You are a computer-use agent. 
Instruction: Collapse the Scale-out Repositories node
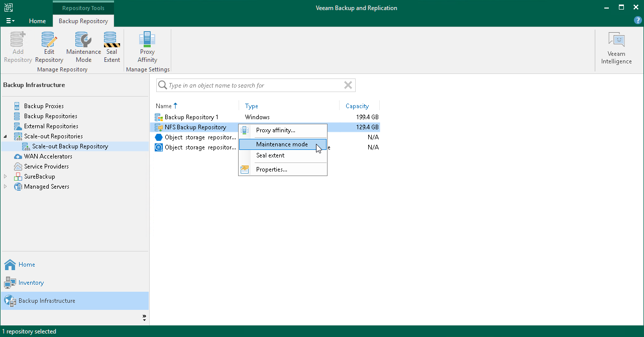[x=5, y=136]
